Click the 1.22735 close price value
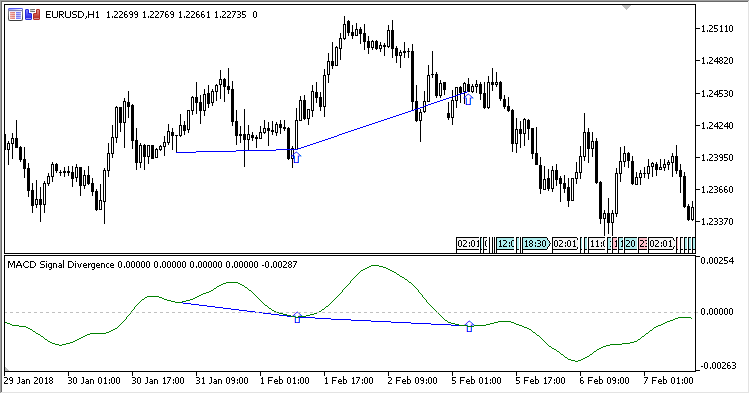The image size is (750, 394). click(x=230, y=15)
